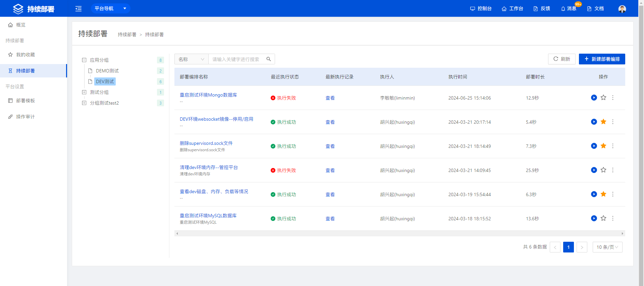Open the 平台导航 dropdown

110,8
